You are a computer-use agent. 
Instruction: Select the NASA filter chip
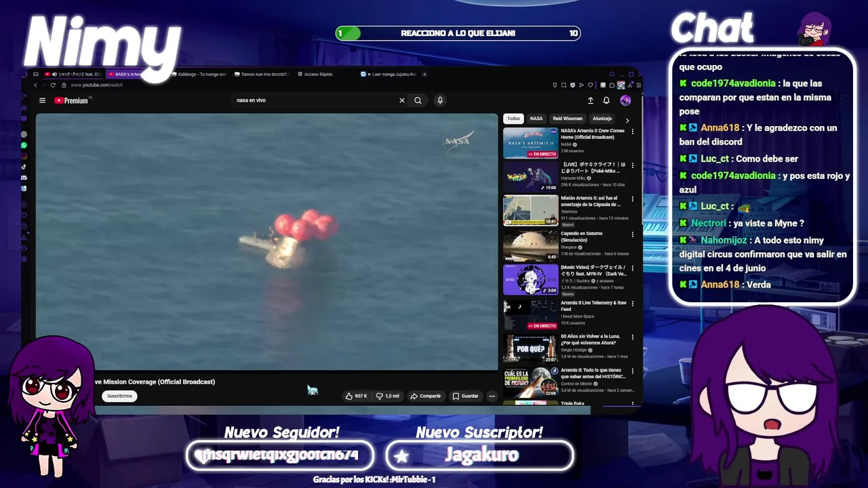(536, 119)
